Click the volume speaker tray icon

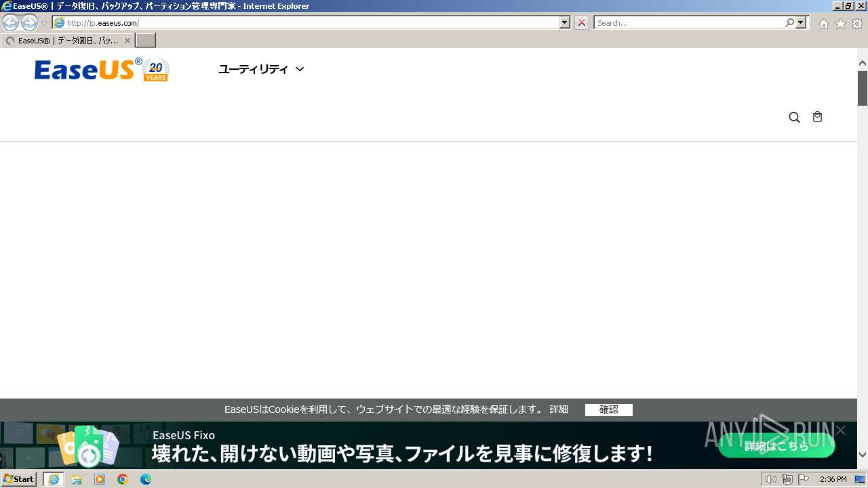coord(770,479)
